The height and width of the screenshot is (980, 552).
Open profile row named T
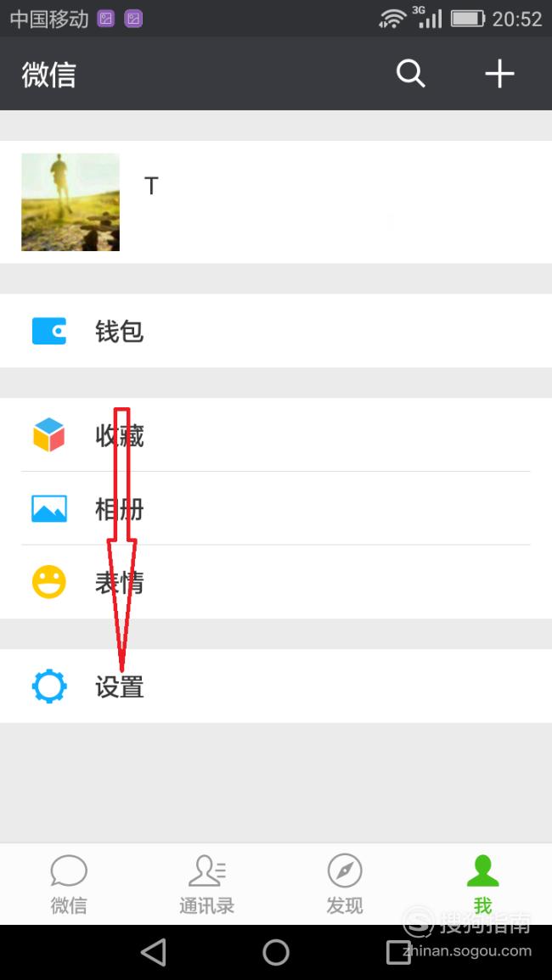(x=276, y=202)
